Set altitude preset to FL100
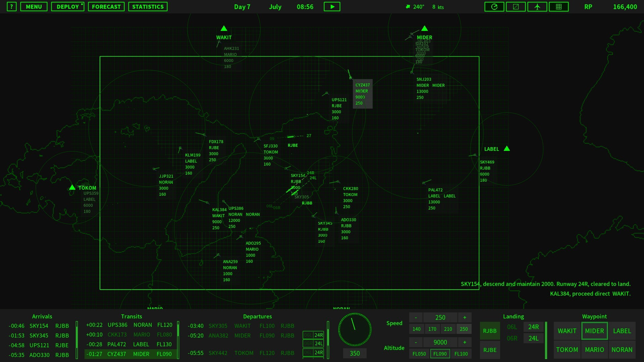 click(x=461, y=354)
